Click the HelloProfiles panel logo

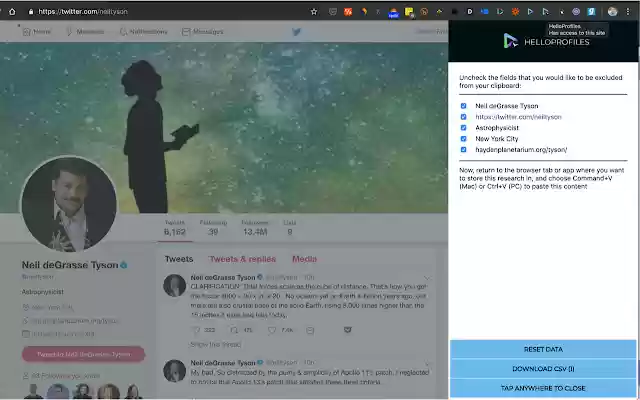547,41
